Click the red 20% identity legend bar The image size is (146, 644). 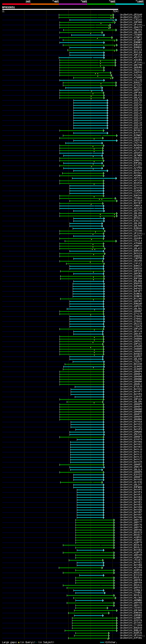point(16,4)
